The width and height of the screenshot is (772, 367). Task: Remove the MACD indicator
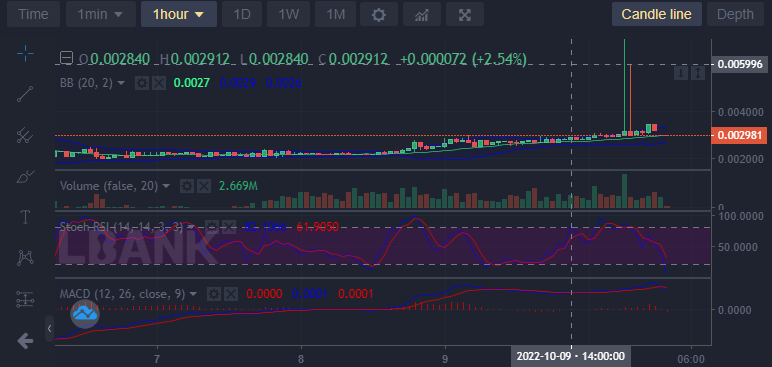coord(231,294)
